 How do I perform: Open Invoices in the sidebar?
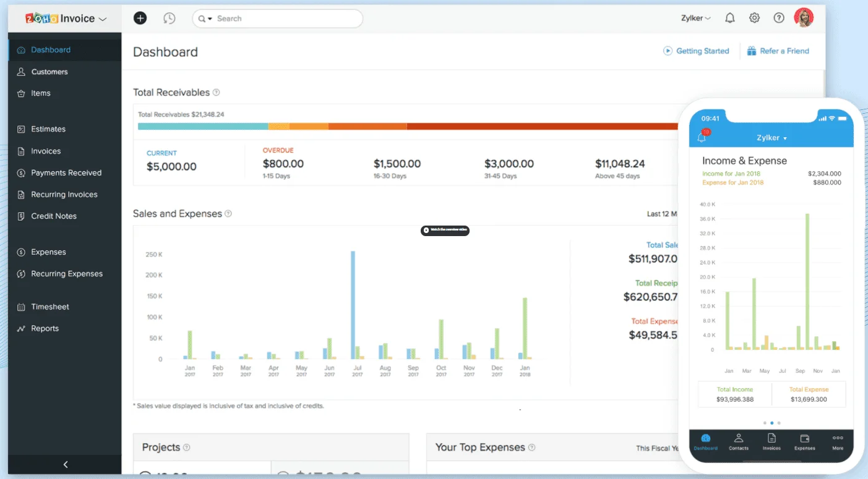click(x=64, y=151)
